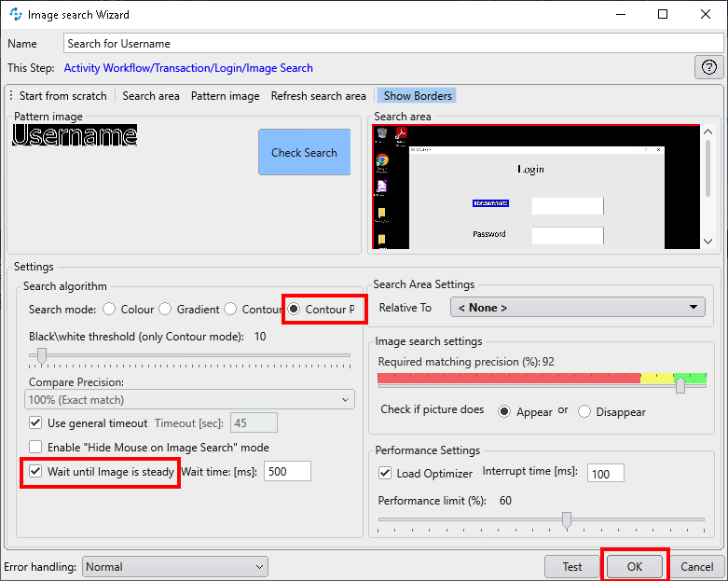
Task: Click Refresh search area in toolbar
Action: (318, 96)
